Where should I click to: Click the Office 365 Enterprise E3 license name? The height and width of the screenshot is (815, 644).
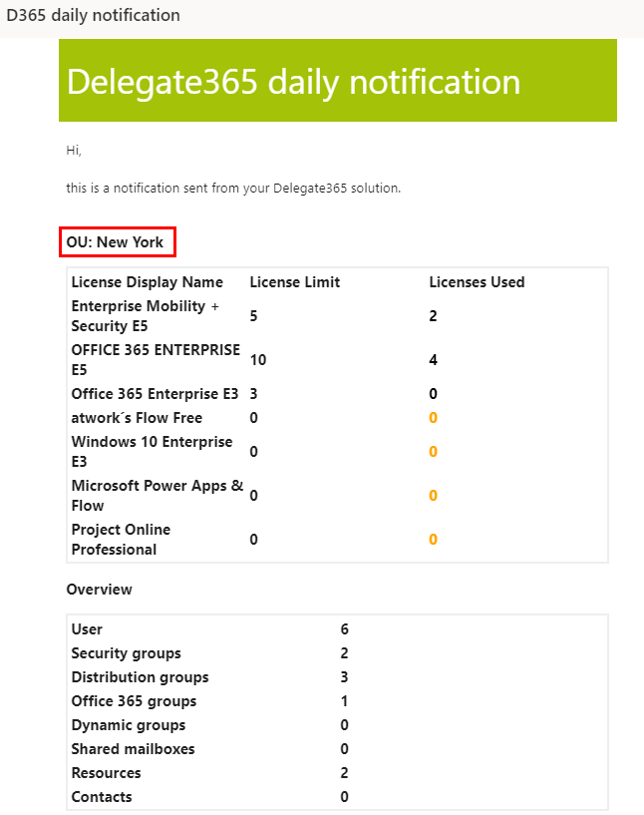pos(155,394)
